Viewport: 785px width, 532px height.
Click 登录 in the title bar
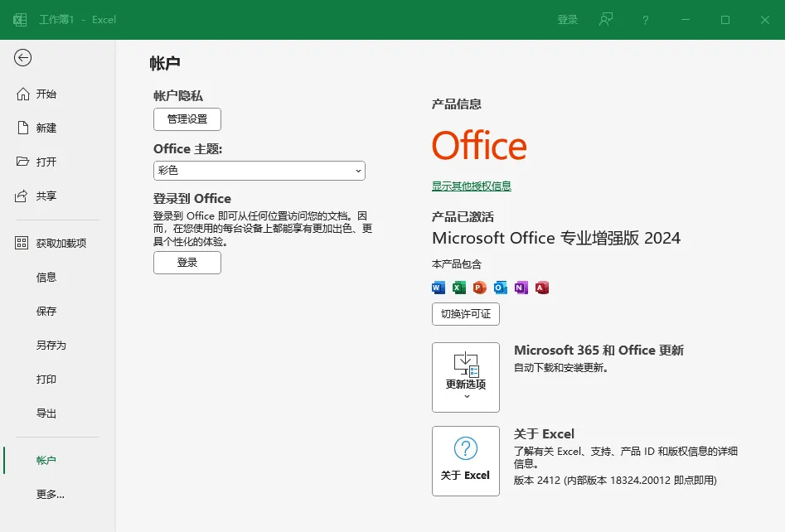click(x=568, y=20)
